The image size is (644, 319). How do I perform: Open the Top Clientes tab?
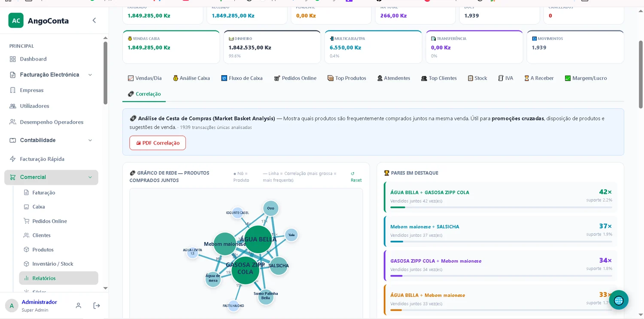coord(439,78)
